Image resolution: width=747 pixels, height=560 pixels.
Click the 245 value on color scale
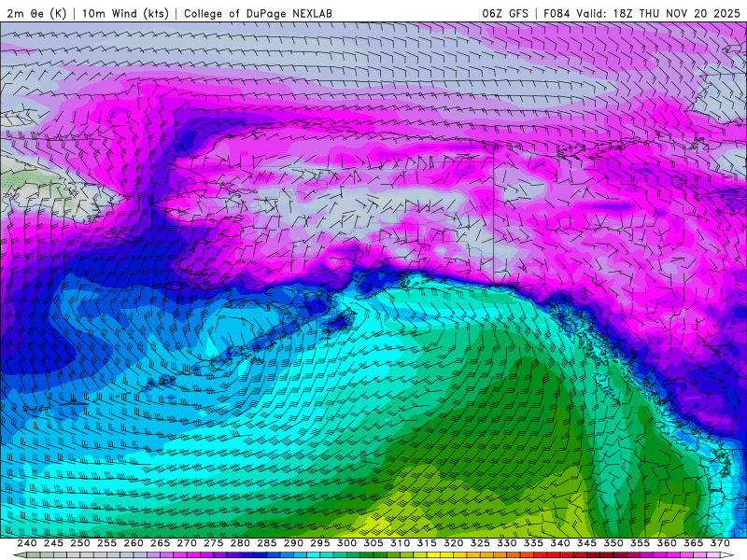click(53, 543)
